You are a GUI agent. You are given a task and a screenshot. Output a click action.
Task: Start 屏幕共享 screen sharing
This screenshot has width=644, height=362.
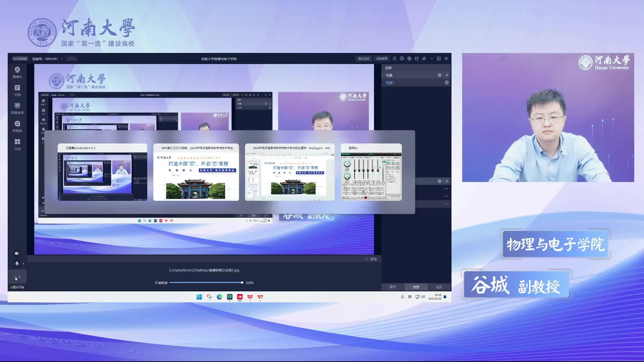click(17, 108)
